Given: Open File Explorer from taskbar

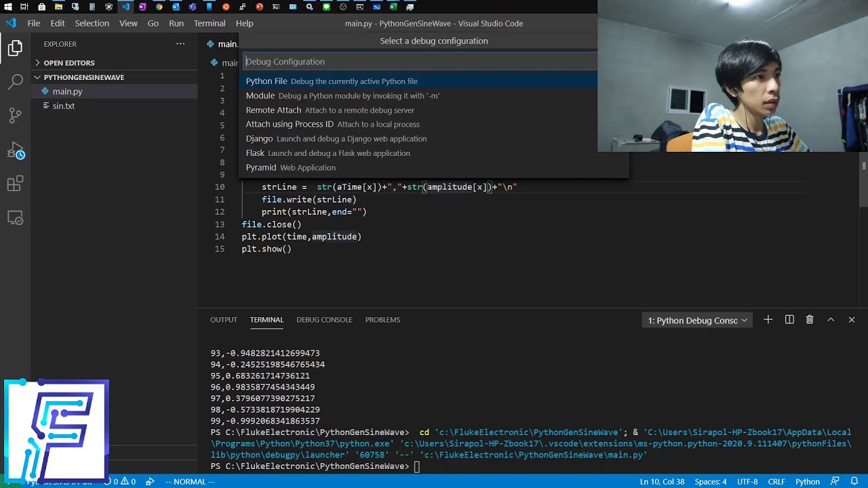Looking at the screenshot, I should (58, 7).
